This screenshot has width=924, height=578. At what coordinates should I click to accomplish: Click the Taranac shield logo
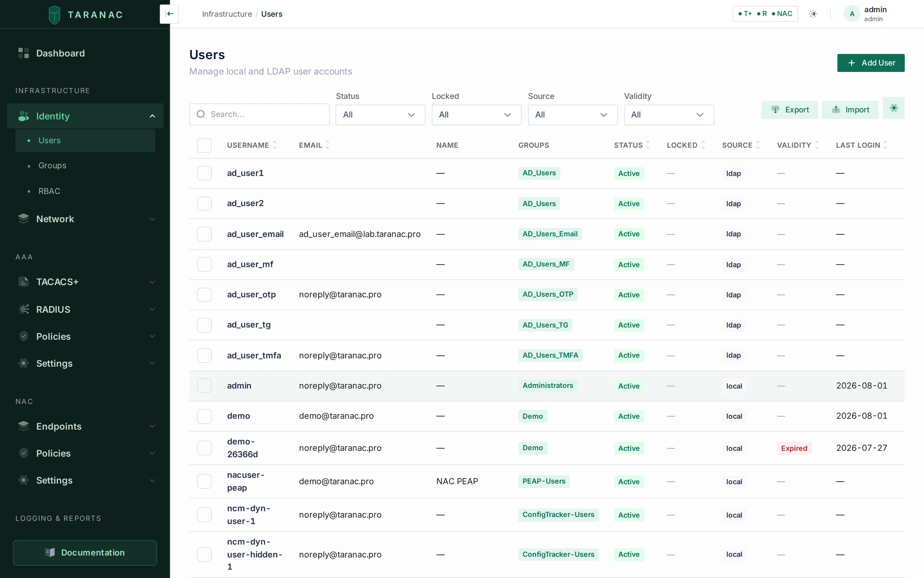[x=55, y=15]
